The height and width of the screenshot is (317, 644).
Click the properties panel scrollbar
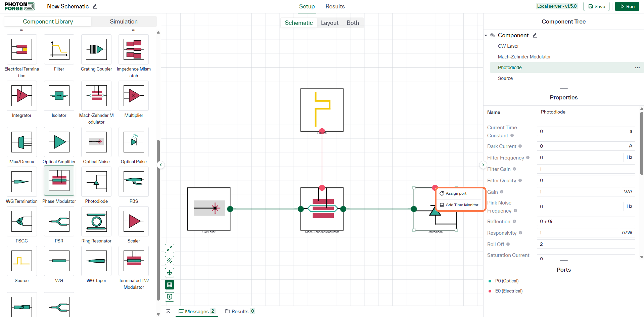pyautogui.click(x=642, y=144)
